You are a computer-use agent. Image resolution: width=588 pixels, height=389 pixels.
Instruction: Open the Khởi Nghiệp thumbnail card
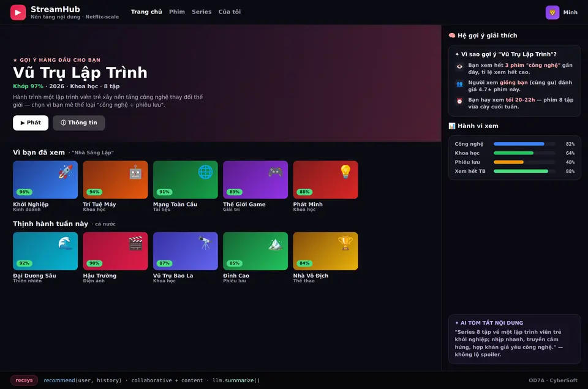[x=45, y=179]
